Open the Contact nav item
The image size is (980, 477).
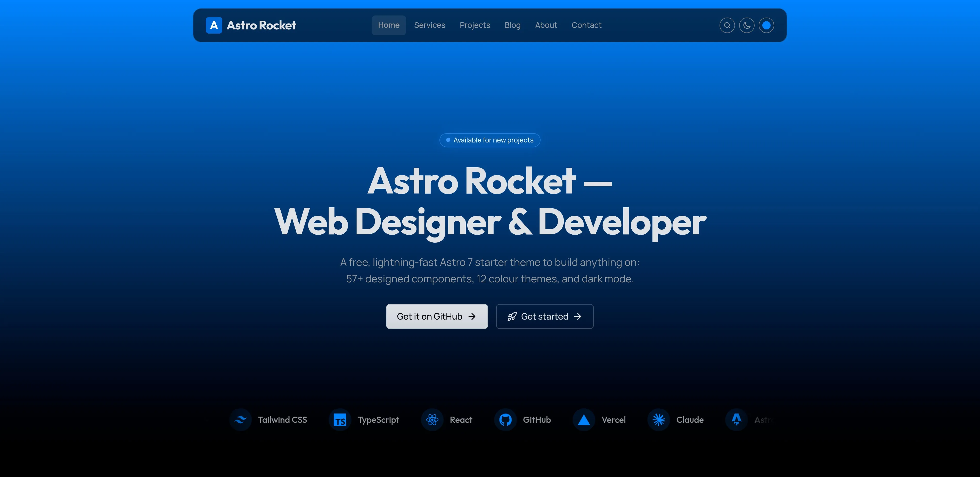pos(586,25)
